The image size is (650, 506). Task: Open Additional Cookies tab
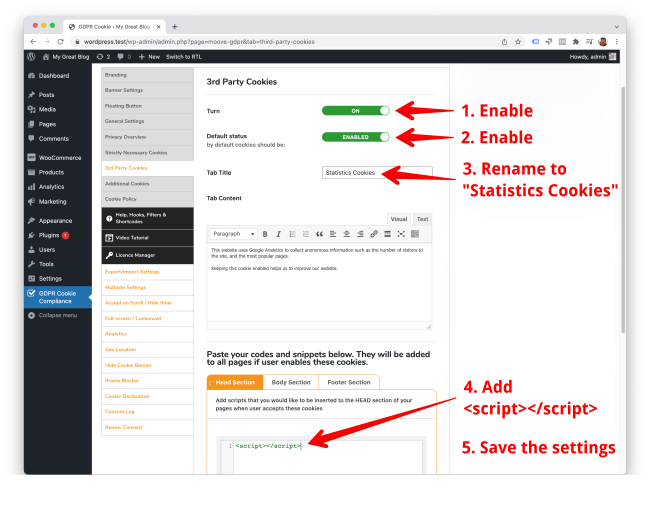click(147, 184)
